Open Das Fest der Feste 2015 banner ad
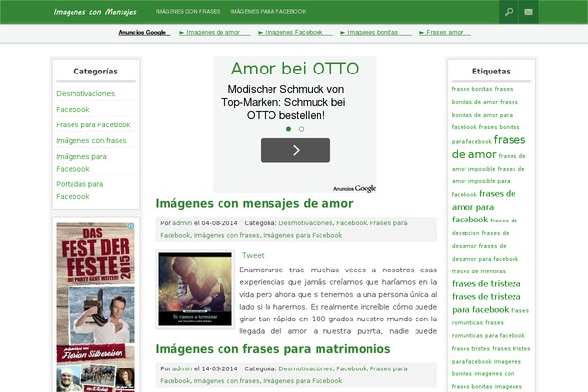The height and width of the screenshot is (392, 588). [x=96, y=307]
